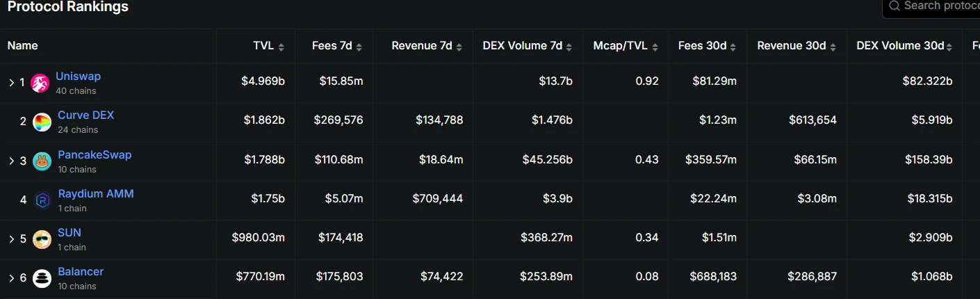This screenshot has height=299, width=980.
Task: Click the Balancer logo icon
Action: click(x=42, y=278)
